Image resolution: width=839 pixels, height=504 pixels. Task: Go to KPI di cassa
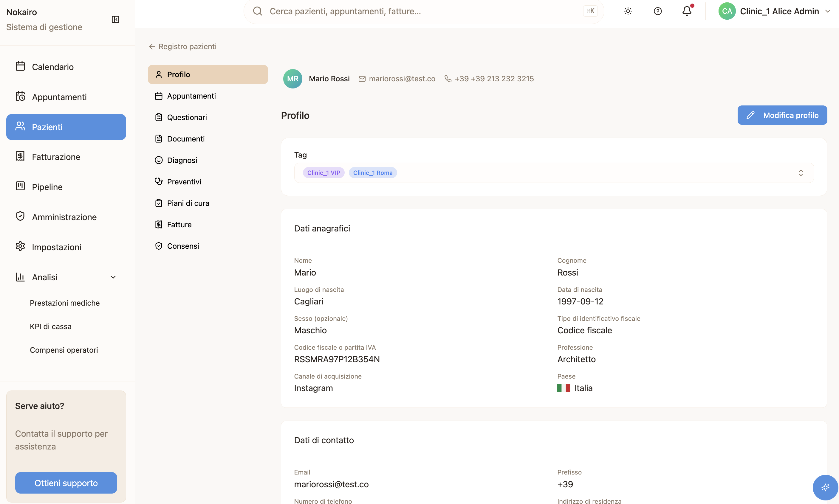point(51,326)
